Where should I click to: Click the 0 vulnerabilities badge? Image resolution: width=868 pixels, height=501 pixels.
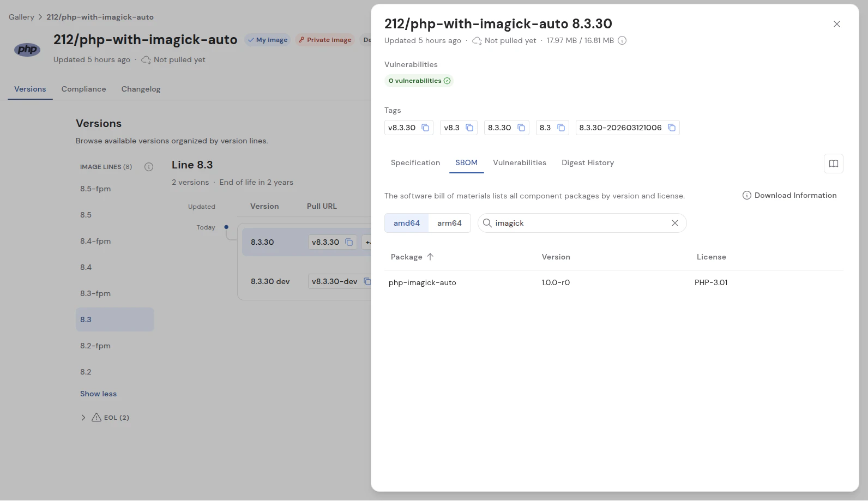pos(419,81)
